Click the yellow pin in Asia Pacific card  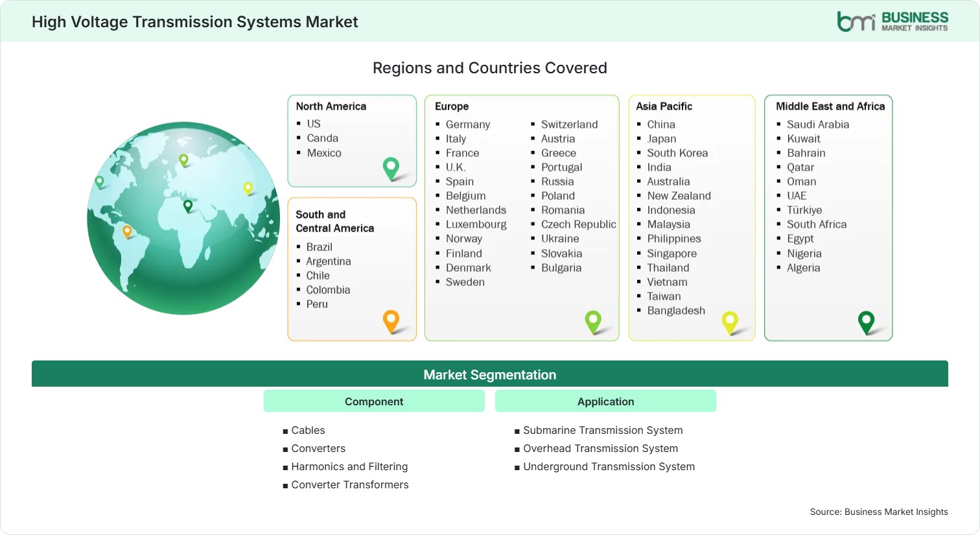(730, 322)
